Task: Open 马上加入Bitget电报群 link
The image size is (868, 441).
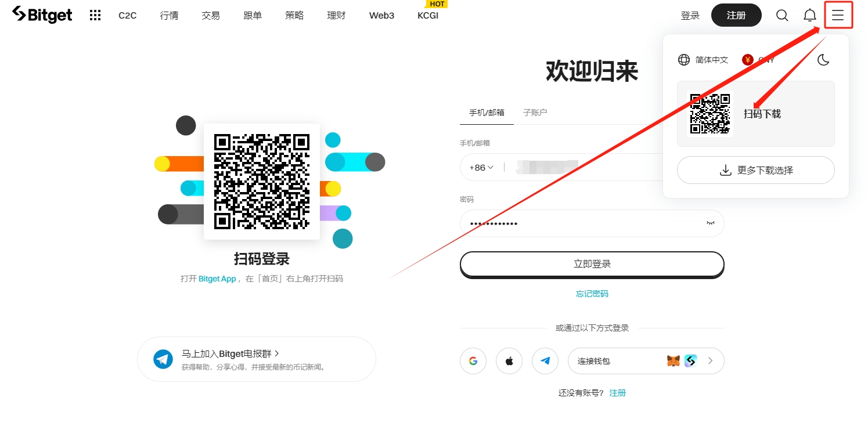Action: coord(230,353)
